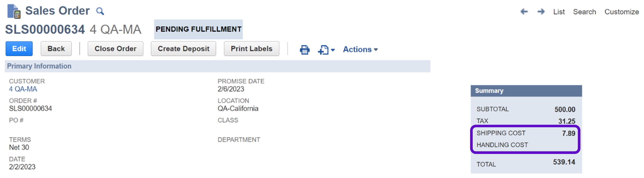Click the new document plus icon
Viewport: 644px width, 178px height.
323,50
